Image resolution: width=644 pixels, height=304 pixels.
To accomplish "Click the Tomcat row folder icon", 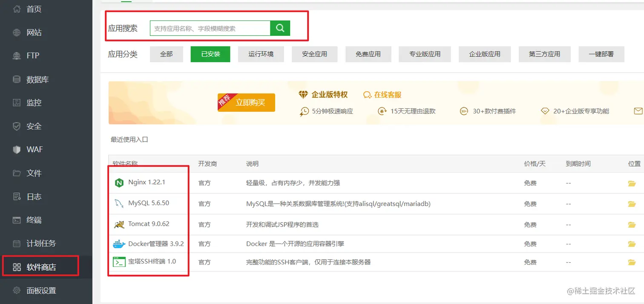I will 632,225.
